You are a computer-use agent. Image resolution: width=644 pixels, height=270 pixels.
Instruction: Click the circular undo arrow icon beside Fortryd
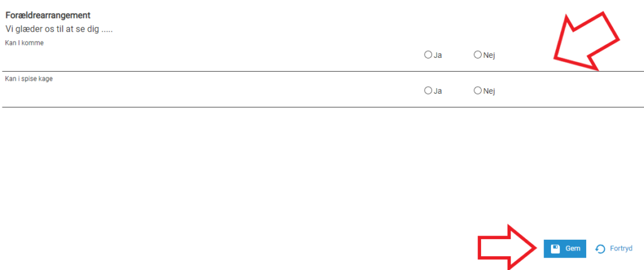(x=600, y=249)
